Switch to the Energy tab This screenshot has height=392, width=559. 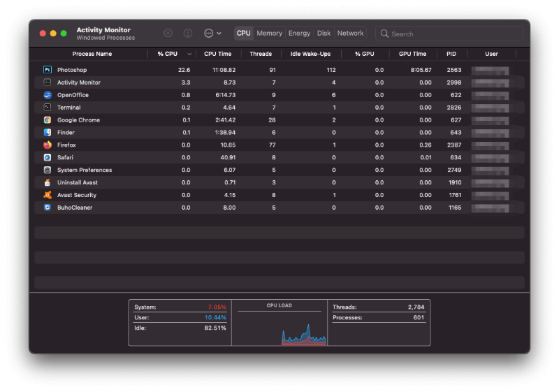[x=299, y=33]
